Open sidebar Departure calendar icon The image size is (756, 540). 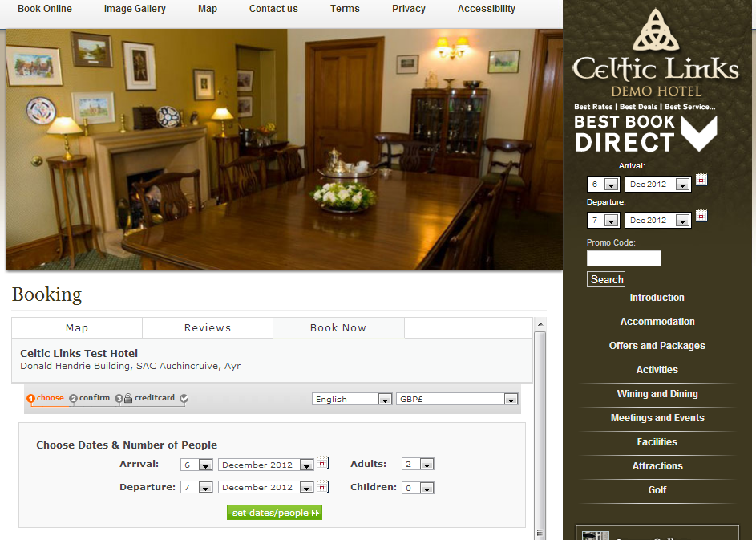[701, 215]
